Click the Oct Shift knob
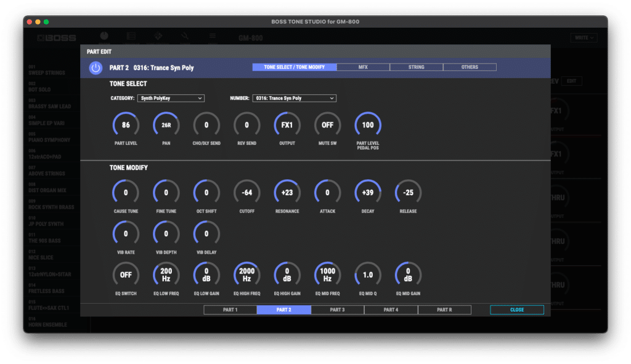 (206, 193)
